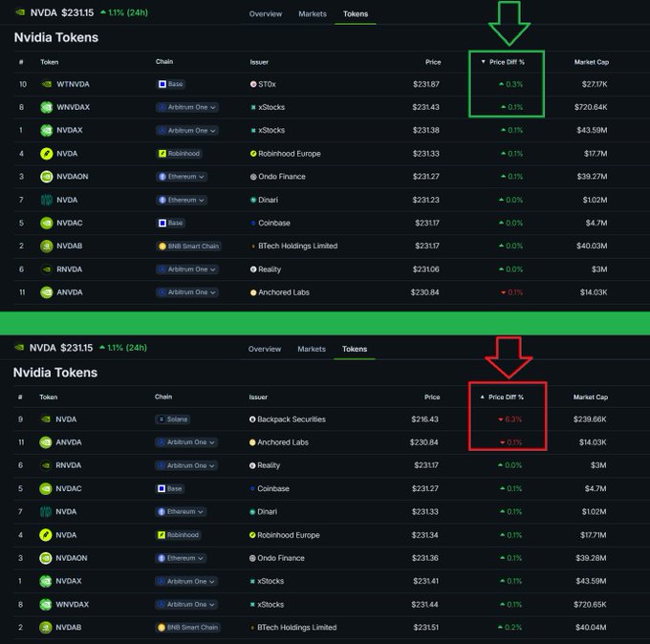Viewport: 650px width, 644px height.
Task: Open Coinbase issuer link in $231.27 row
Action: click(273, 488)
